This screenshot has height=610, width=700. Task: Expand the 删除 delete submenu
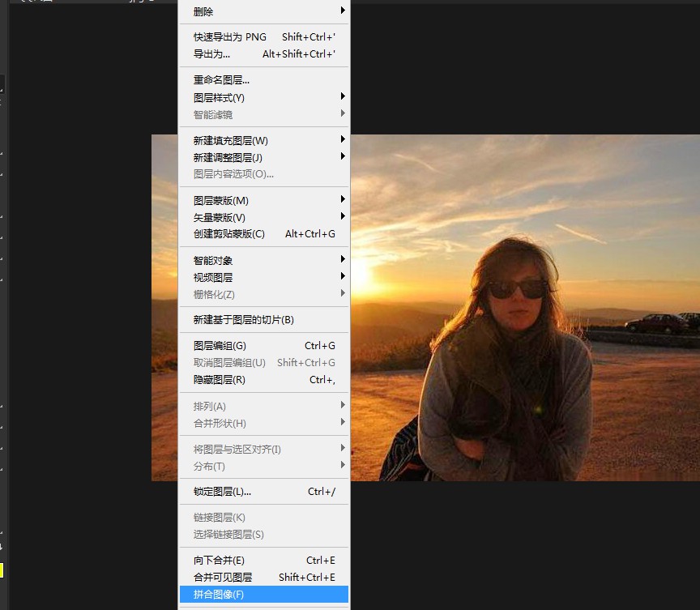coord(243,11)
